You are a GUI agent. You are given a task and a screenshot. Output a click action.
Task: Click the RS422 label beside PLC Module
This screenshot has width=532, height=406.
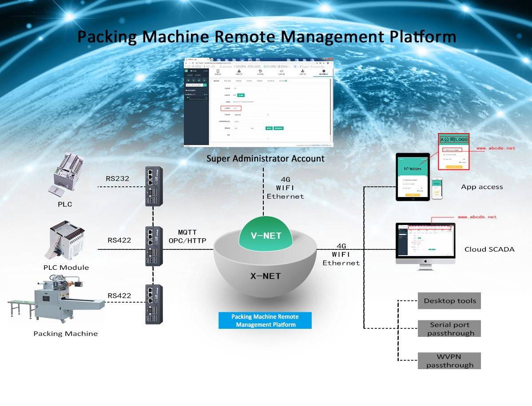119,240
